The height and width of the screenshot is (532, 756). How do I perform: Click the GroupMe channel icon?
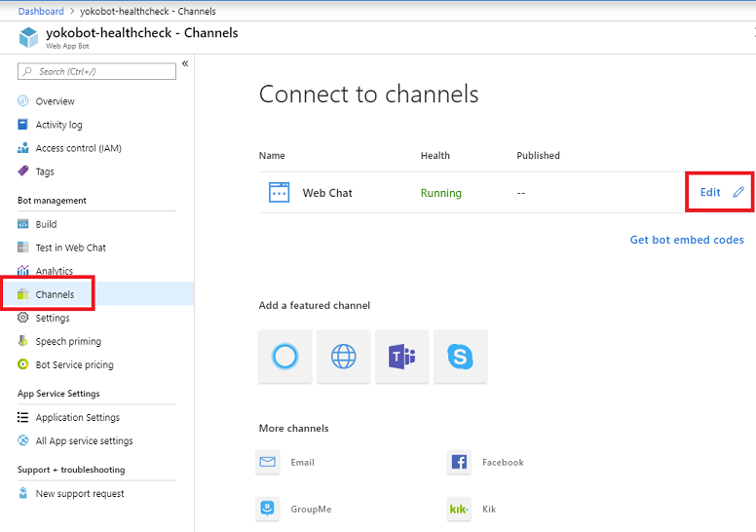click(268, 509)
